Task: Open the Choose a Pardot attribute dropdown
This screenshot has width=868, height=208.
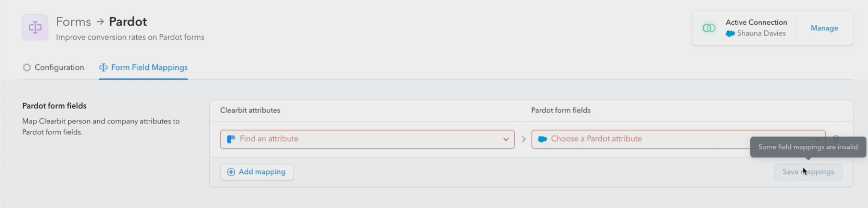Action: (x=678, y=139)
